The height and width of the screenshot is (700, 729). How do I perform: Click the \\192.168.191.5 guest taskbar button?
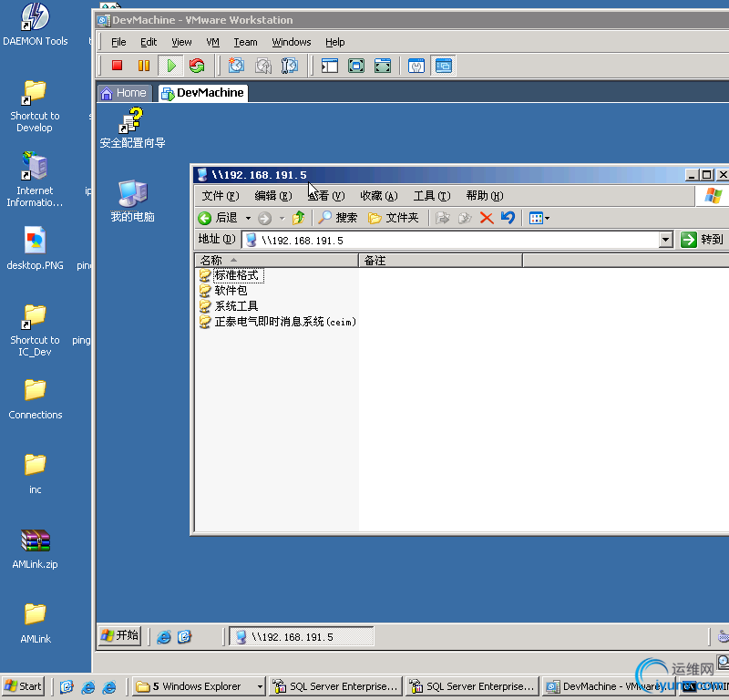pyautogui.click(x=302, y=637)
